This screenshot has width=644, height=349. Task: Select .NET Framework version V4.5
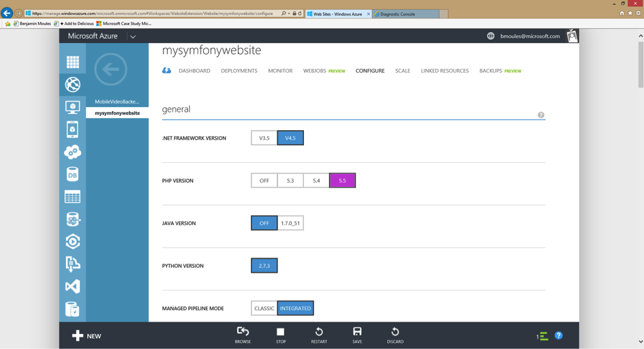click(290, 138)
